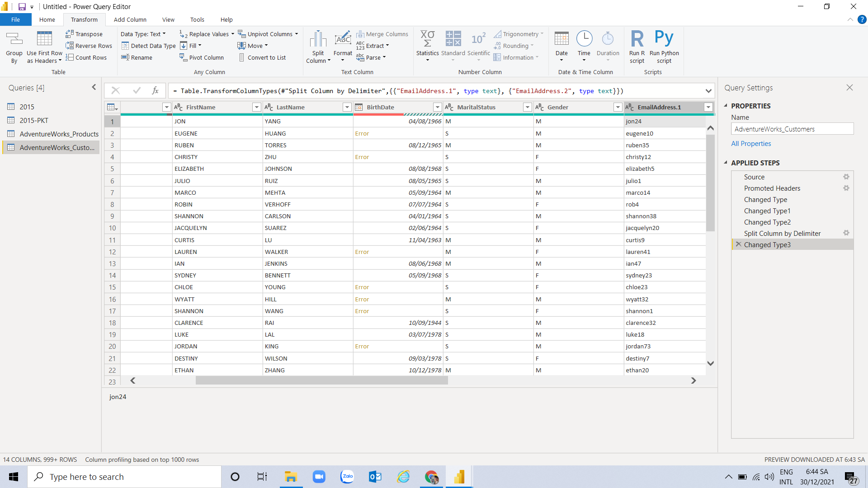The width and height of the screenshot is (868, 488).
Task: Click the Transpose tool
Action: [x=84, y=34]
